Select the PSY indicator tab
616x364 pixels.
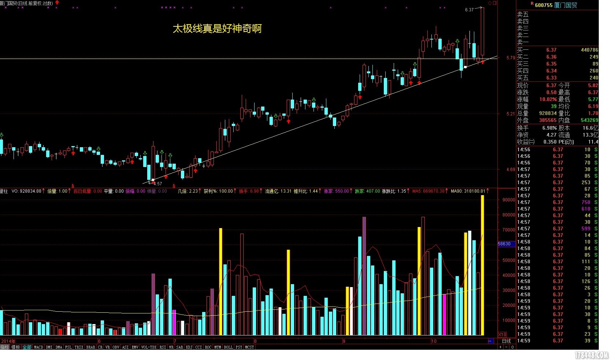point(239,347)
